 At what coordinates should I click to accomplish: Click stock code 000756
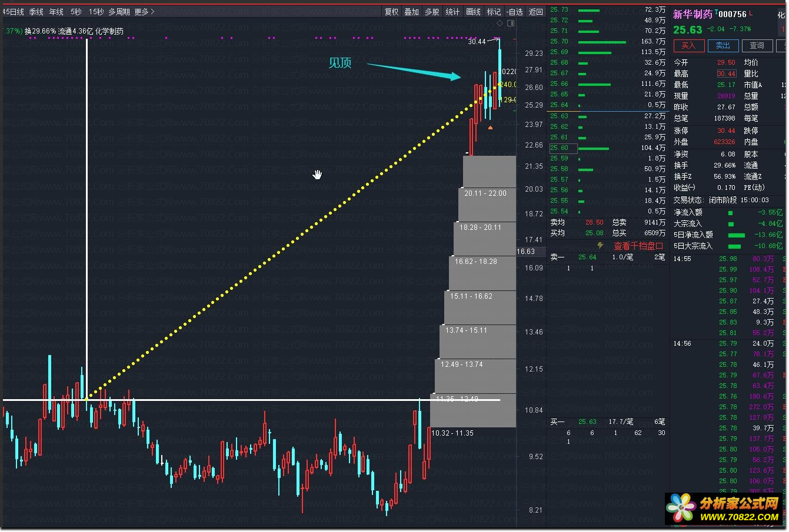coord(733,14)
